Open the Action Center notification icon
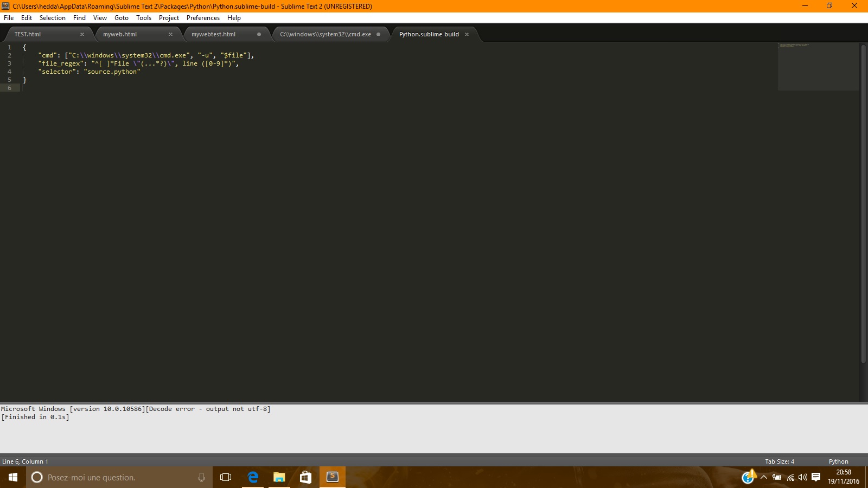The image size is (868, 488). pos(816,478)
